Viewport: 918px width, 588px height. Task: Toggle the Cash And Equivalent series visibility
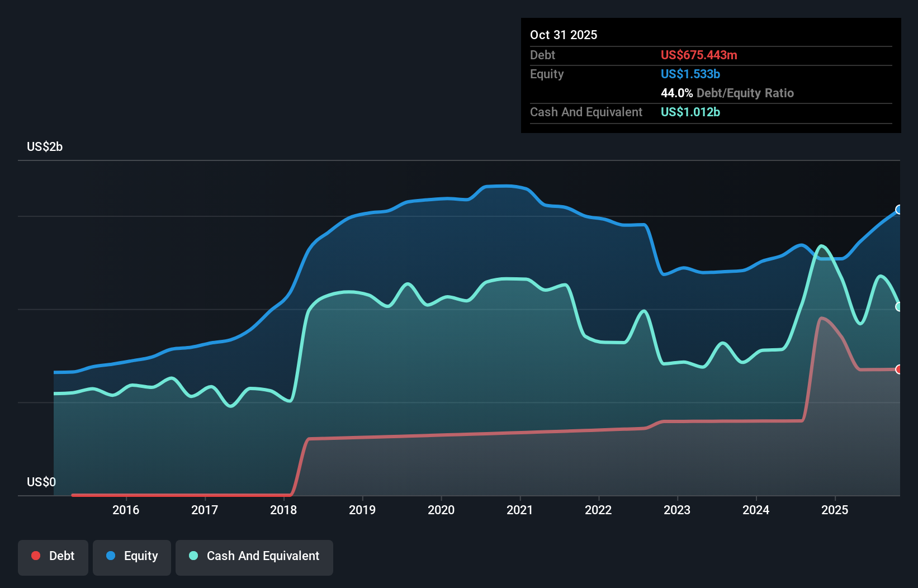[x=254, y=556]
